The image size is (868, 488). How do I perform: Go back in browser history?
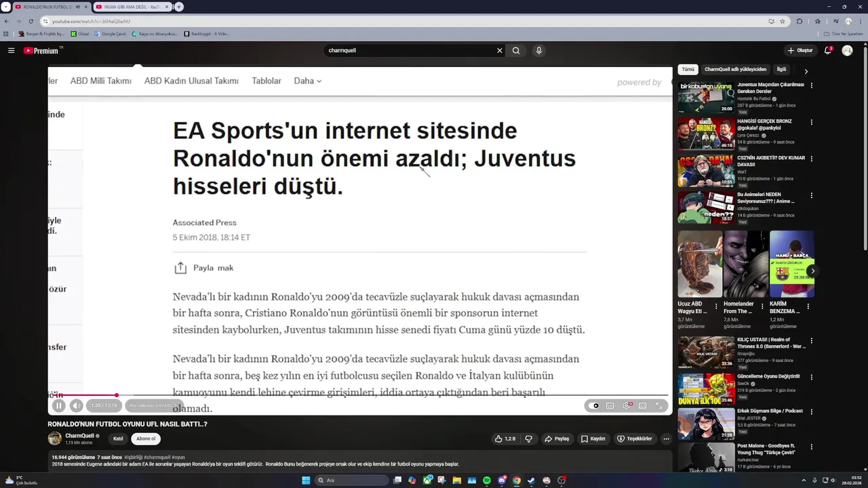click(x=7, y=21)
